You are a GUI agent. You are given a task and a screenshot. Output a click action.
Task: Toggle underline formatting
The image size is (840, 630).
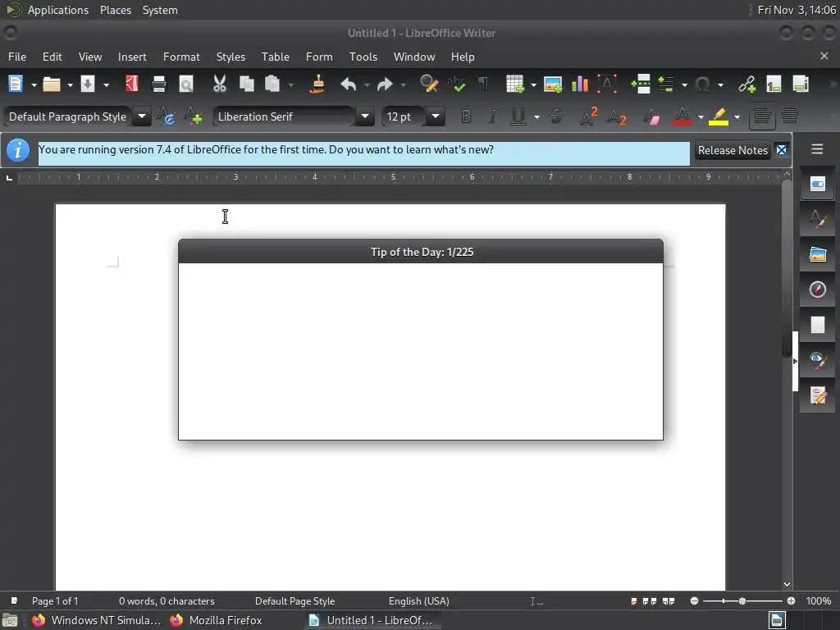(518, 116)
